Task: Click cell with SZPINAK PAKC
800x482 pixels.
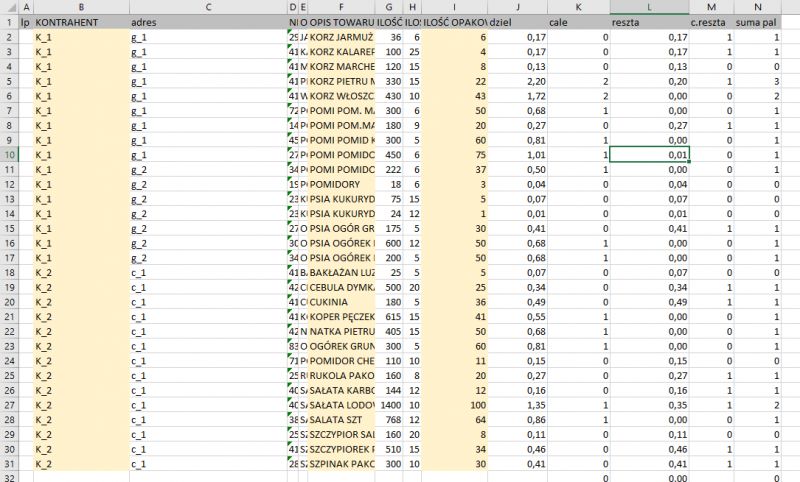Action: click(x=341, y=464)
